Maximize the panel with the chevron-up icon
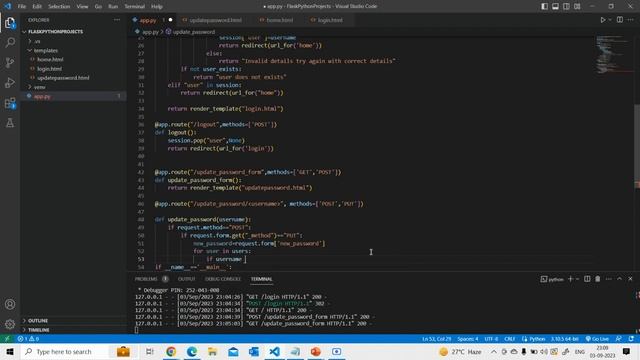This screenshot has height=360, width=640. (619, 279)
